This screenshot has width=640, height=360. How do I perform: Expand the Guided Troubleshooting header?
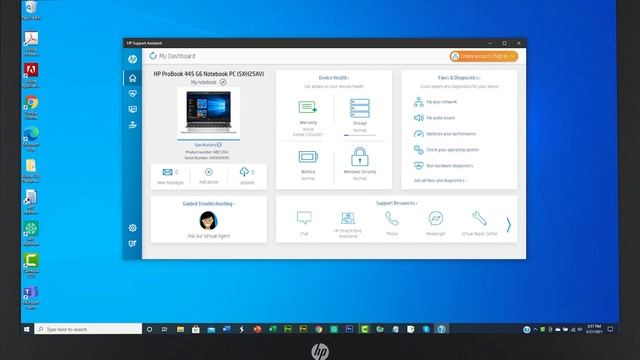click(209, 203)
